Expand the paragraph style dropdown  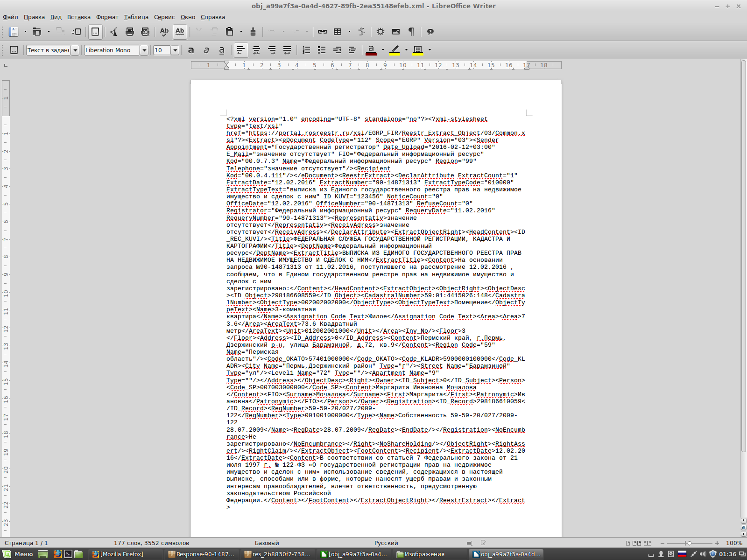75,50
